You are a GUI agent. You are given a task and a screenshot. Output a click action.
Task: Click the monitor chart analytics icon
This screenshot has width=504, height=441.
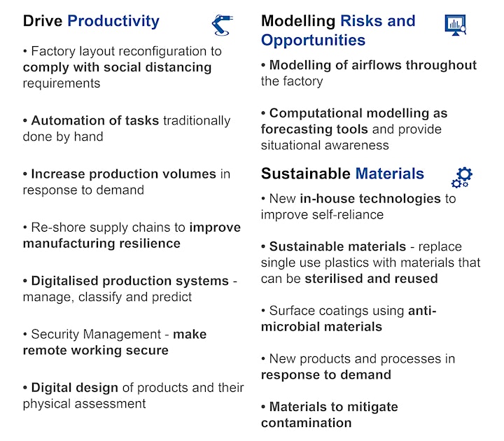pyautogui.click(x=456, y=24)
